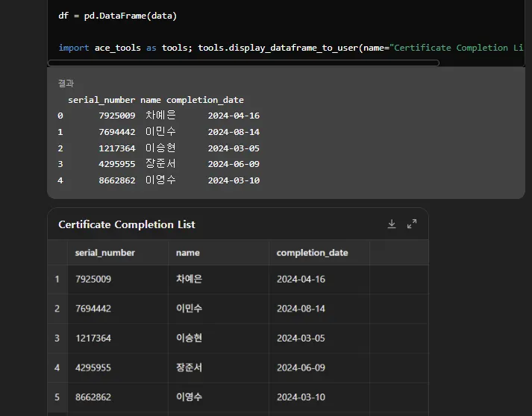Click the table cell with name 차예은
This screenshot has height=416, width=532.
[189, 280]
